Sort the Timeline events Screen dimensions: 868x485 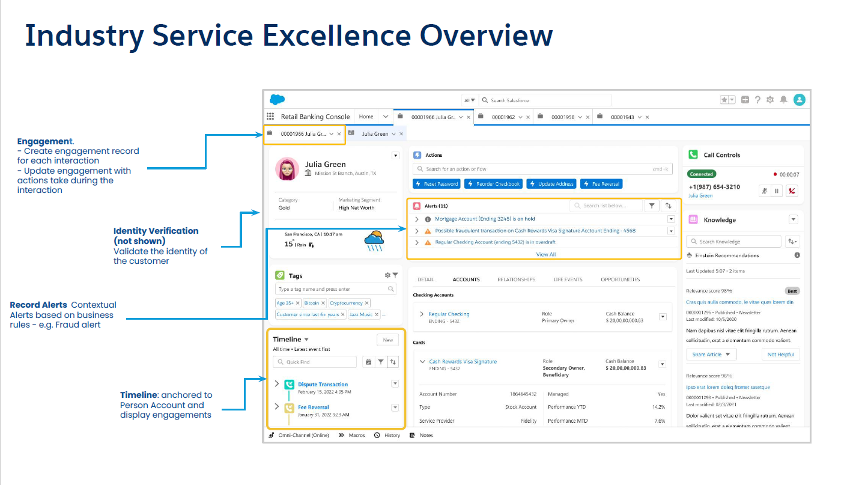click(393, 362)
